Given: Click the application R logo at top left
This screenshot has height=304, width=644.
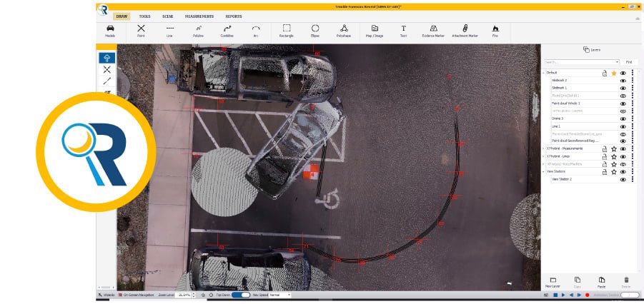Looking at the screenshot, I should (x=103, y=10).
